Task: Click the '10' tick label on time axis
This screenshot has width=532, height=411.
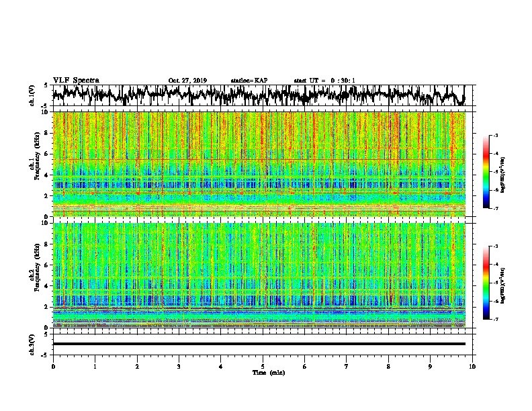Action: point(472,367)
